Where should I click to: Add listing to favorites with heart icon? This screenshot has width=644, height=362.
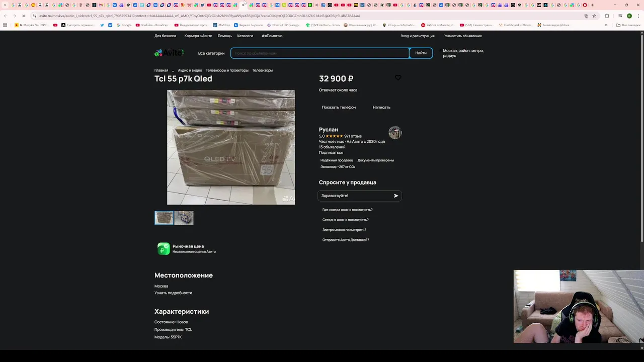point(398,77)
